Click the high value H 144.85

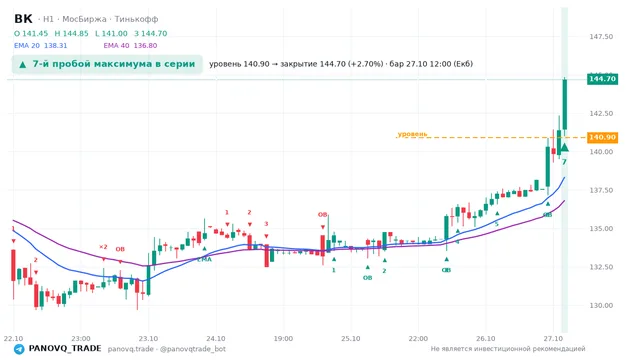(x=71, y=33)
